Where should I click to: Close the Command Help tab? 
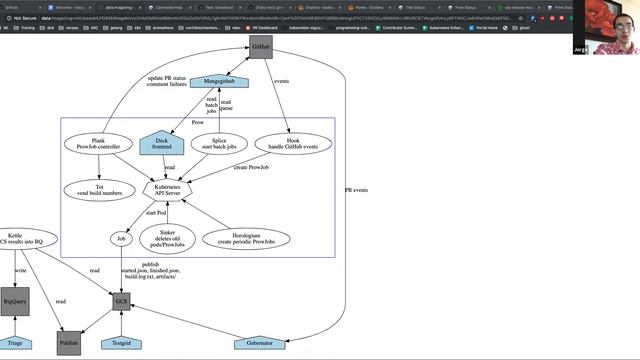point(190,7)
